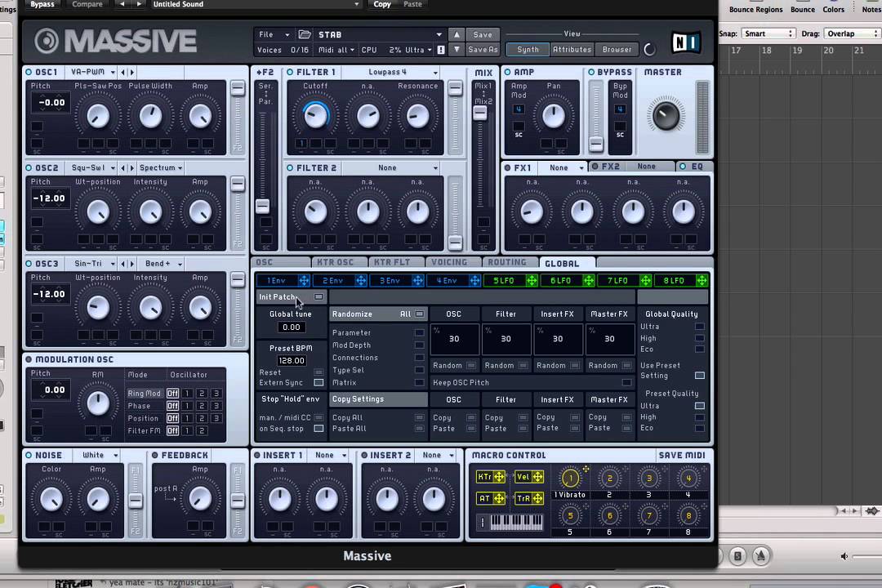Move the Mix1/Mix2 fader handle
Screen dimensions: 882x588
pyautogui.click(x=480, y=113)
